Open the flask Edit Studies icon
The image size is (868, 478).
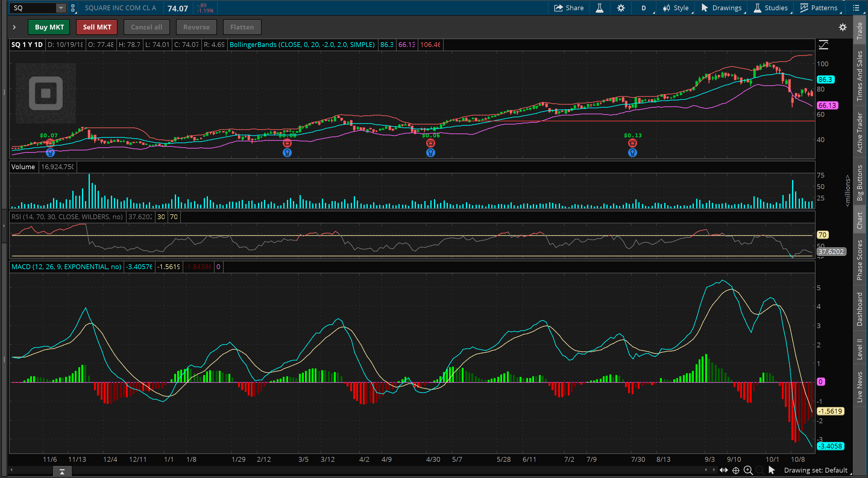pyautogui.click(x=599, y=8)
